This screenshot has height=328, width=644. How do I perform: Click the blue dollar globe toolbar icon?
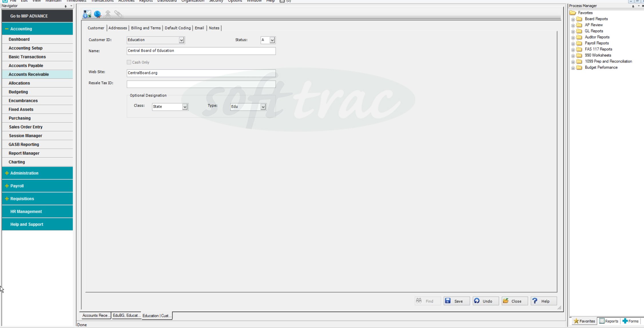[x=98, y=14]
